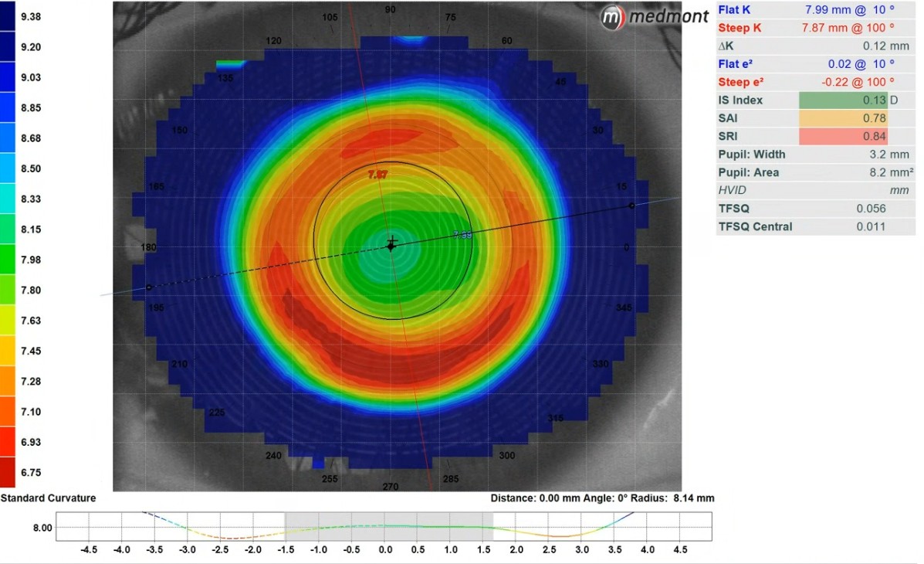
Task: Select the IS Index green value cell
Action: (x=843, y=100)
